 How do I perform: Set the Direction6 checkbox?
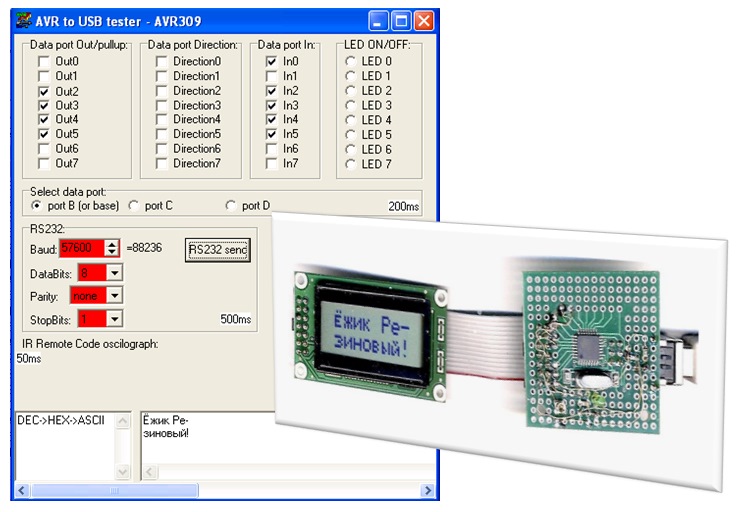[x=162, y=149]
